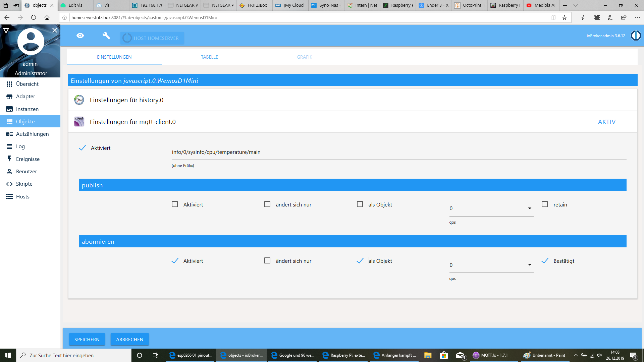This screenshot has width=644, height=362.
Task: Click the Speichern button
Action: pos(87,339)
